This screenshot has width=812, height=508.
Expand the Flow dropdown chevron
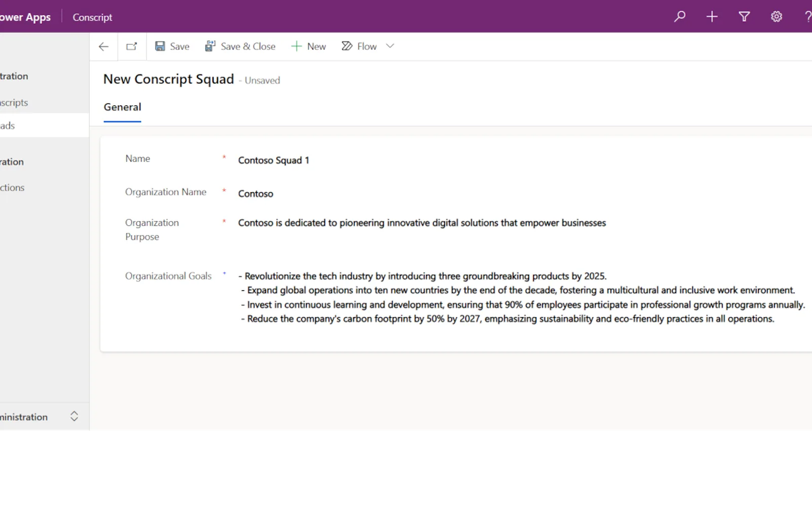tap(390, 46)
